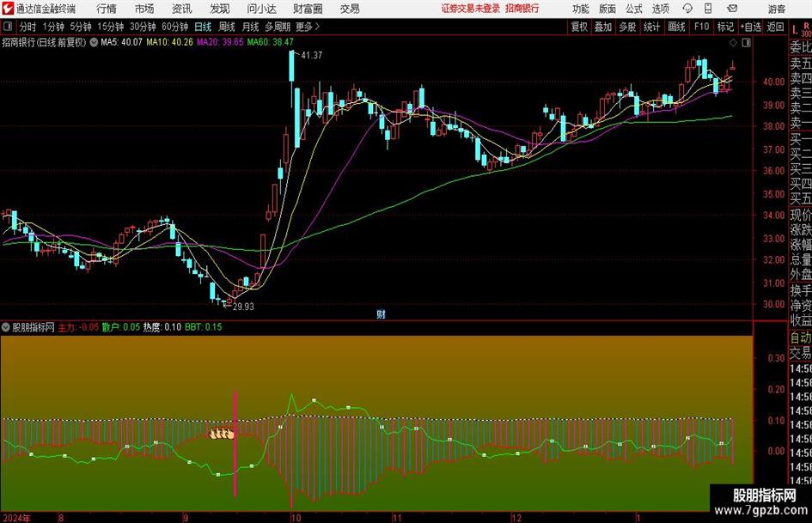Screen dimensions: 812x523
Task: Switch to 5分钟 period
Action: tap(80, 27)
